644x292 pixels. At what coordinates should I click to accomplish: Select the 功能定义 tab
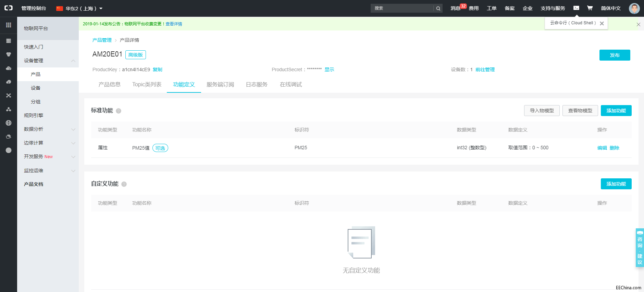184,85
